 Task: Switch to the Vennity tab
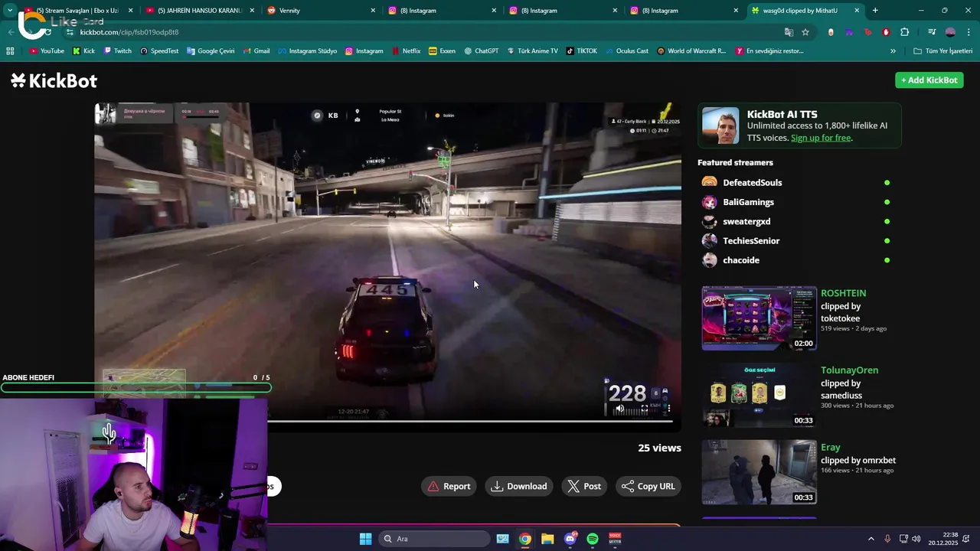click(x=321, y=11)
